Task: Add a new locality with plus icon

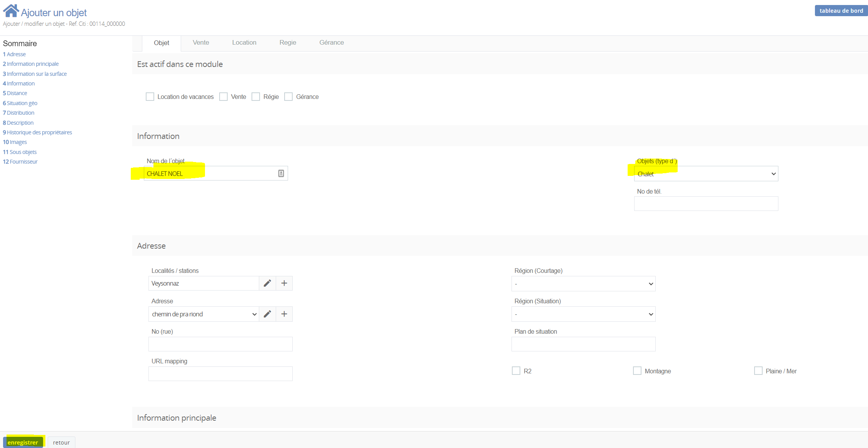Action: click(284, 283)
